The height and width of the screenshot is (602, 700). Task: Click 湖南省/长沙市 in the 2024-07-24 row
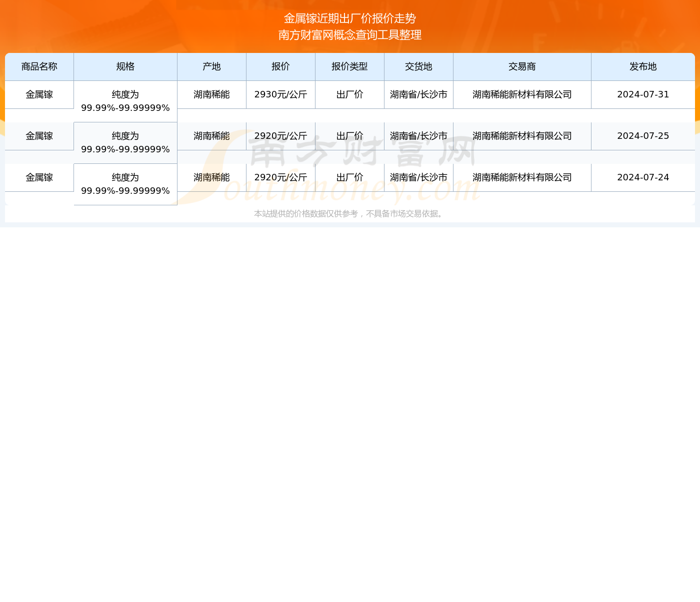point(418,177)
